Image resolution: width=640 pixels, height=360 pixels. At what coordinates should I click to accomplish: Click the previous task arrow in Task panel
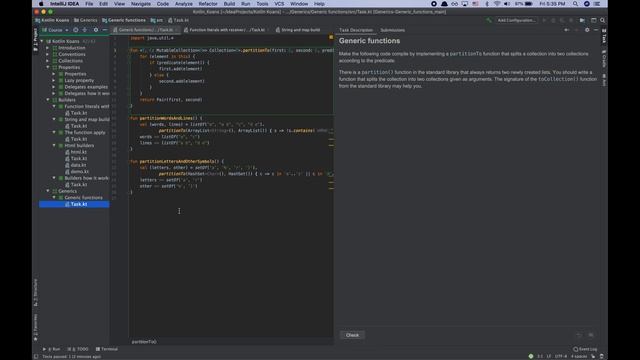tap(567, 30)
